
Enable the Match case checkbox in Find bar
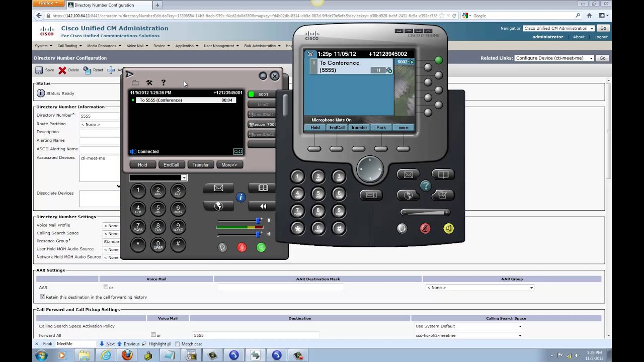177,344
